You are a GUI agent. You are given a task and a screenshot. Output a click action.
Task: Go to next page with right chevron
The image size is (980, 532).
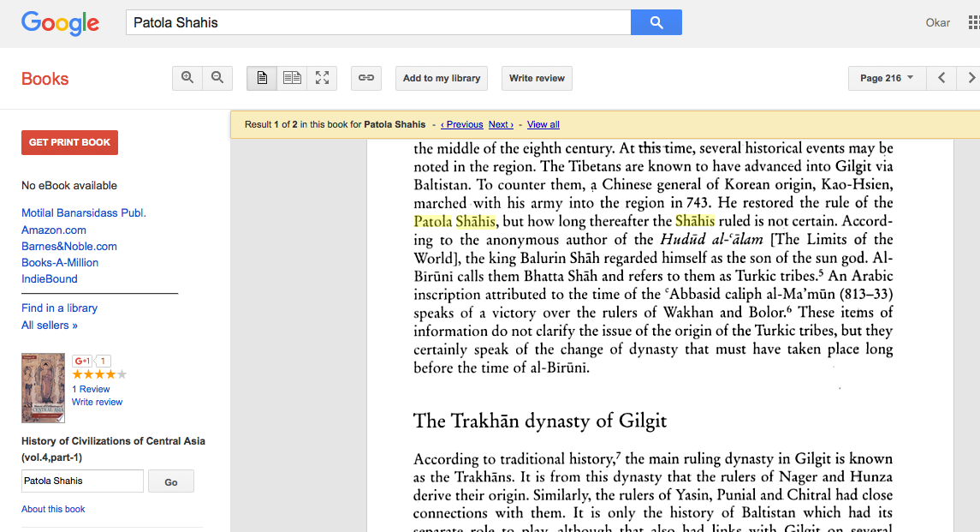pos(970,77)
